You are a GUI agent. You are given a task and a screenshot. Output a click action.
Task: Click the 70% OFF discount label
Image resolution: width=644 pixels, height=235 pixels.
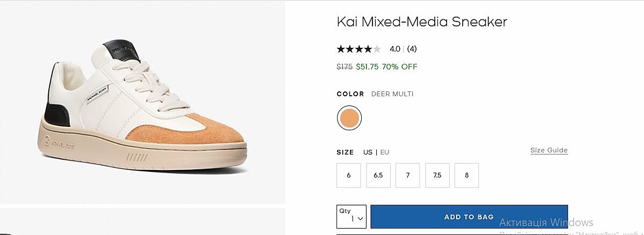point(399,67)
